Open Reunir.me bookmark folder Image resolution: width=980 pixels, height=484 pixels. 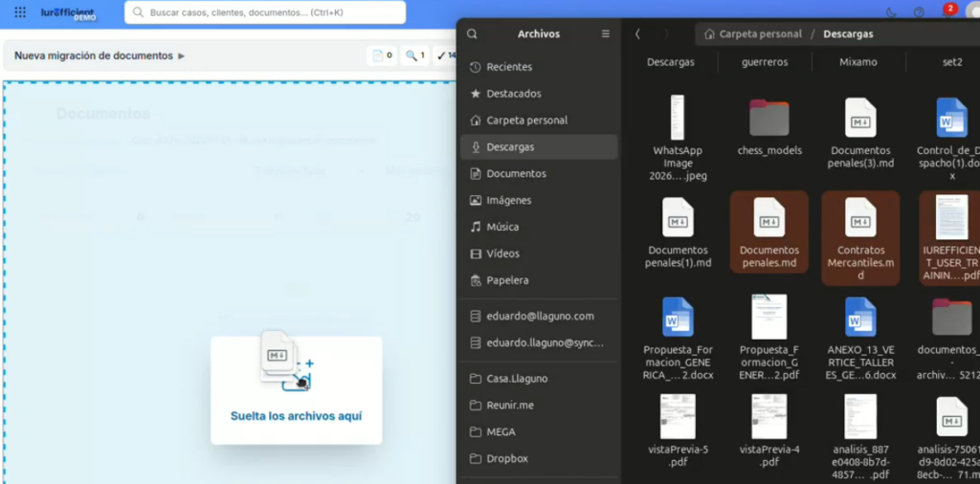(539, 405)
